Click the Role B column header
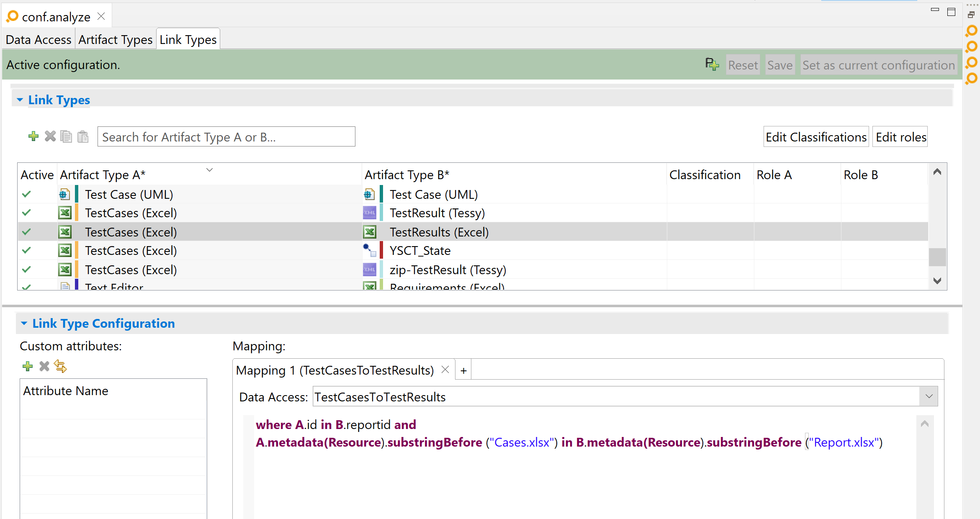 click(884, 175)
